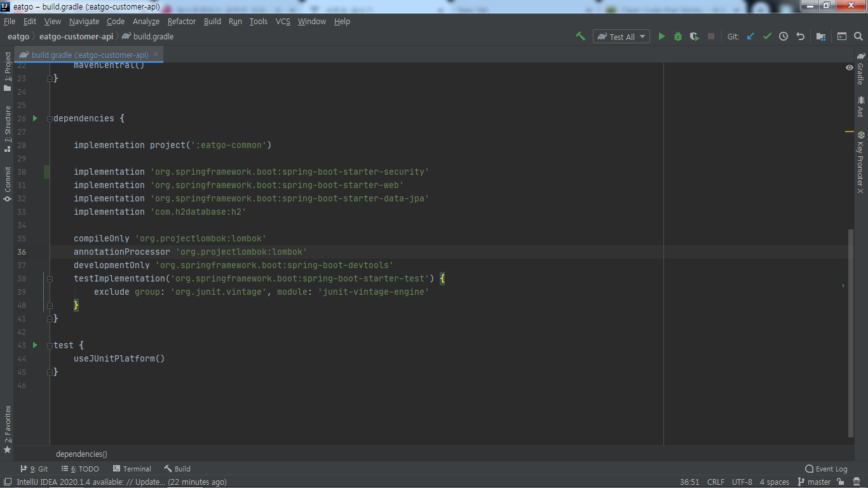Open Favorites tool window sidebar button
The image size is (868, 488).
point(7,429)
